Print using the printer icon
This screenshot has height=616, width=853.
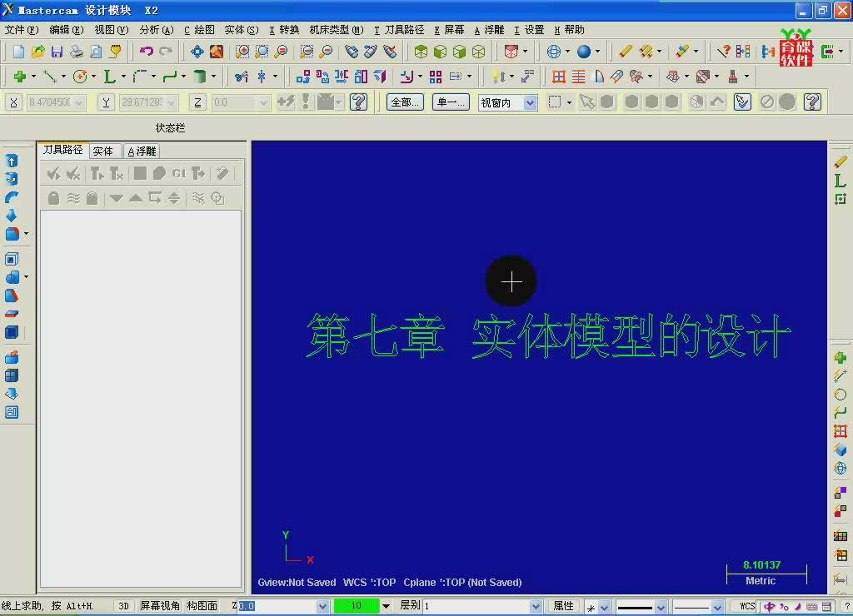(x=76, y=52)
